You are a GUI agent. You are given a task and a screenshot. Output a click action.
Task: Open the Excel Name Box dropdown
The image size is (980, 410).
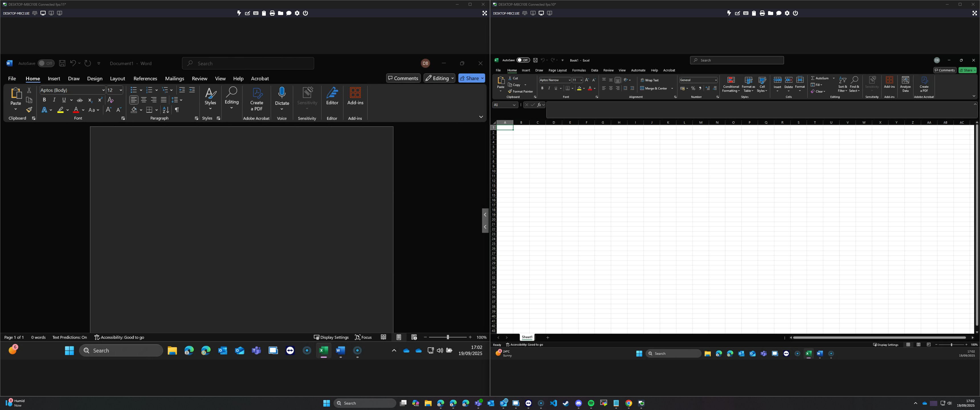pos(514,105)
